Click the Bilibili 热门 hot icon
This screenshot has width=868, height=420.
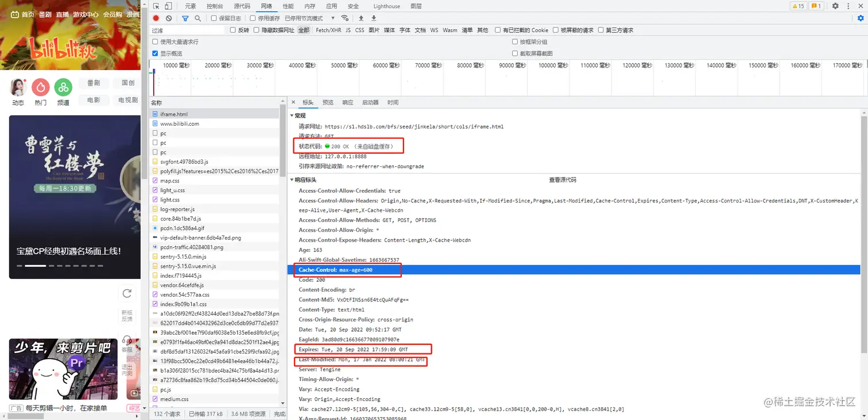(41, 87)
